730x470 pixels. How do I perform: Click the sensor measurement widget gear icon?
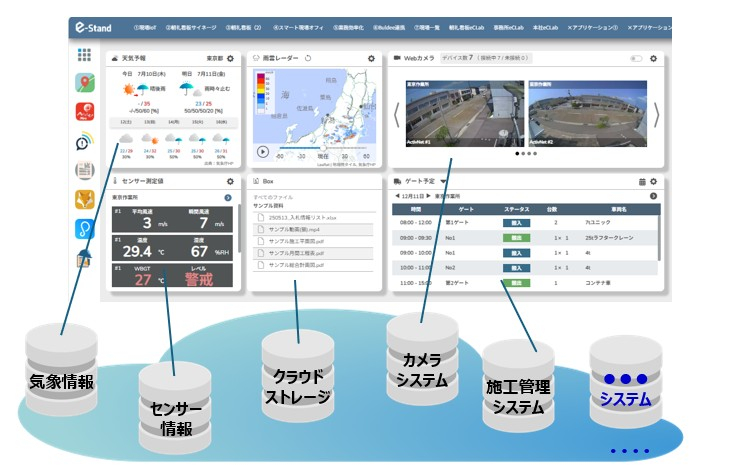click(x=230, y=182)
